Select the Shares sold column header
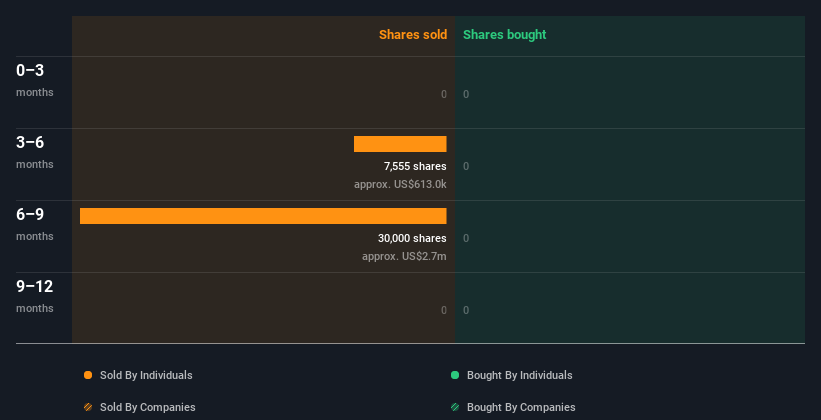Screen dimensions: 821x420 click(x=412, y=35)
